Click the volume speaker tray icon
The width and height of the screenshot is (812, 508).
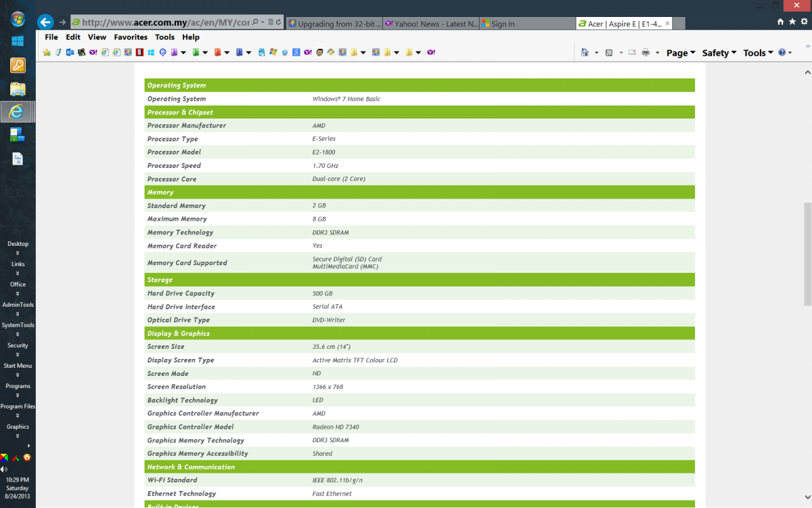tap(4, 469)
